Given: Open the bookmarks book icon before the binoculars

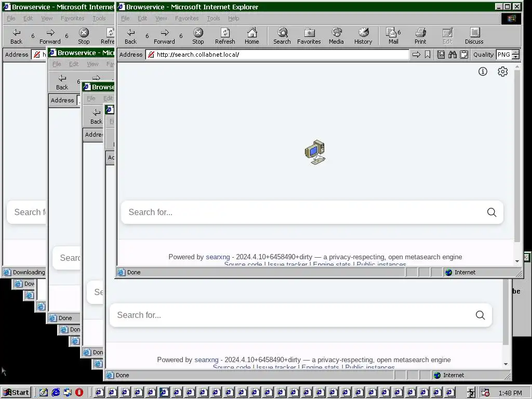Looking at the screenshot, I should pos(441,54).
